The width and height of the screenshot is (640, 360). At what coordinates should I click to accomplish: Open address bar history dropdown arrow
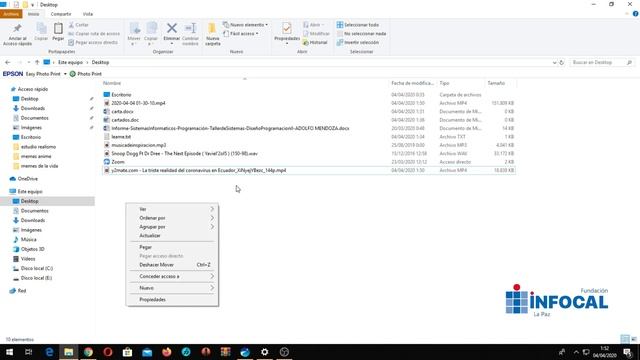(x=554, y=62)
